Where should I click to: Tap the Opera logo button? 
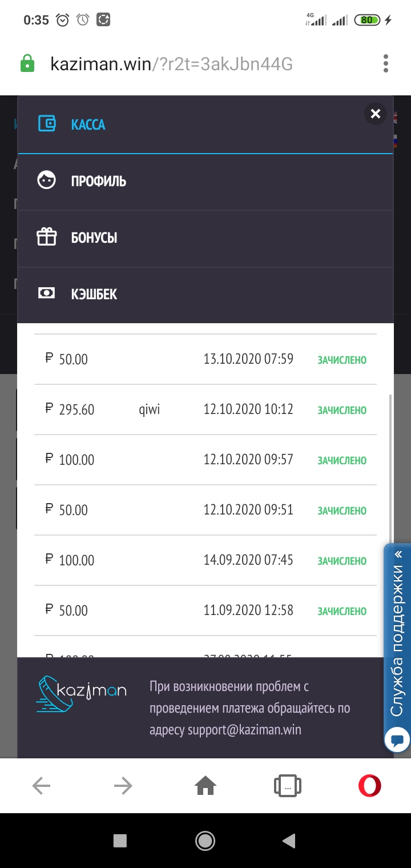point(369,786)
